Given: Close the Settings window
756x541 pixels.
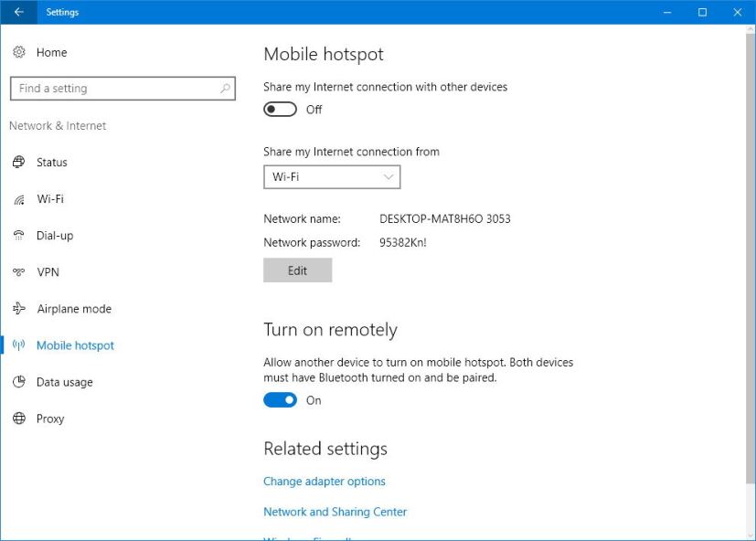Looking at the screenshot, I should point(738,12).
